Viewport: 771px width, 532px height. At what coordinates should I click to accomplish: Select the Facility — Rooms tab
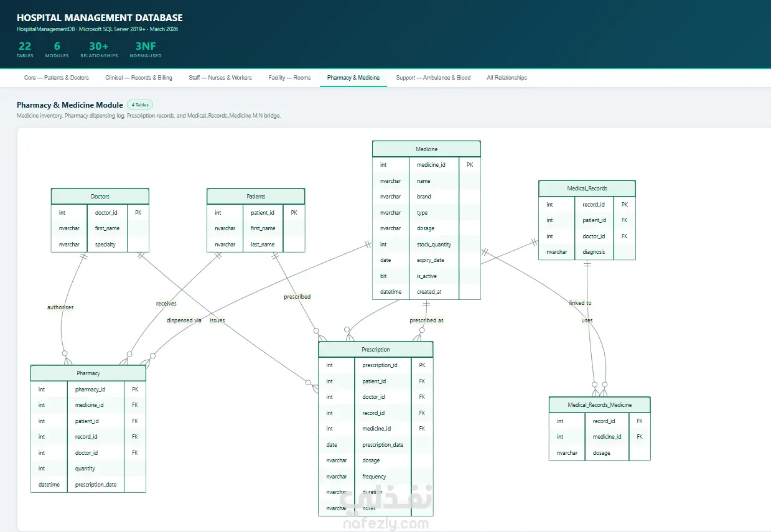pyautogui.click(x=289, y=78)
